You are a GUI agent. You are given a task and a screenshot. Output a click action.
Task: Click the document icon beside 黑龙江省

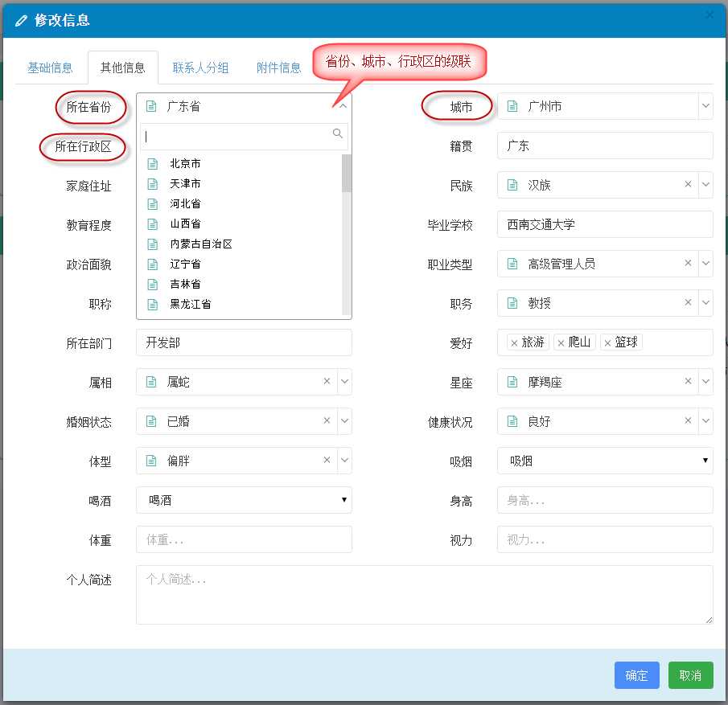pyautogui.click(x=152, y=305)
